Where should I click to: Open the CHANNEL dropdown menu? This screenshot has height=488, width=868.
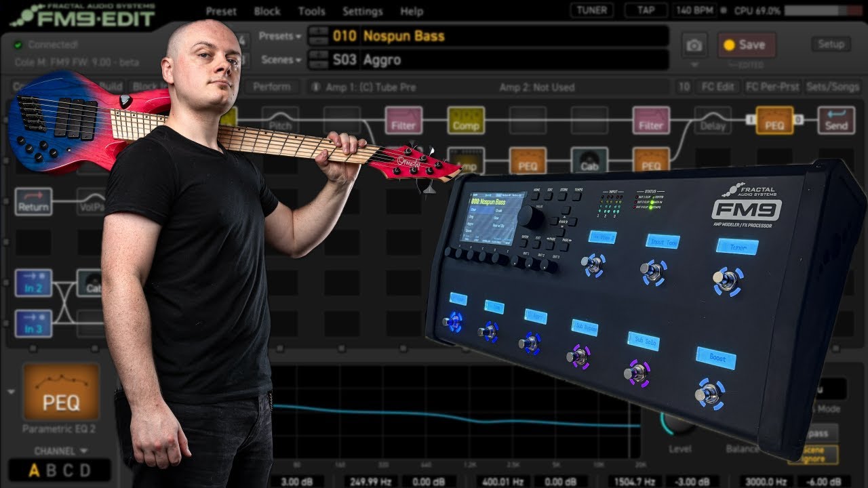(x=61, y=451)
